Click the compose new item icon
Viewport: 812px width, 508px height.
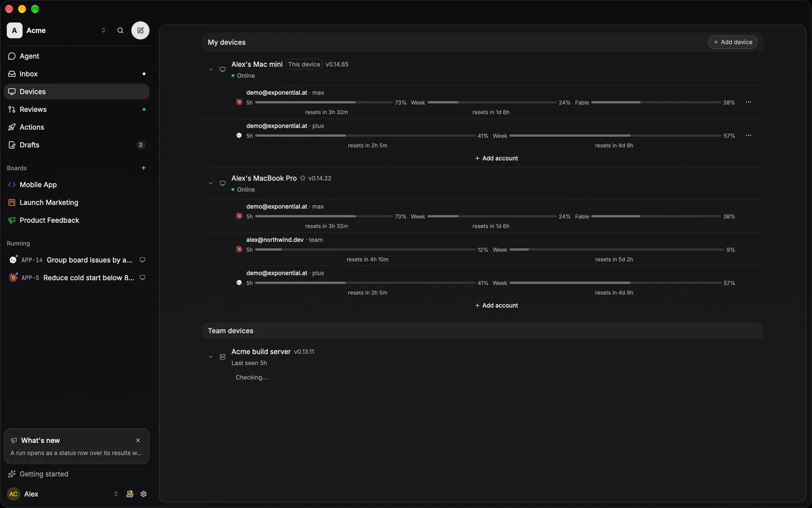coord(140,31)
